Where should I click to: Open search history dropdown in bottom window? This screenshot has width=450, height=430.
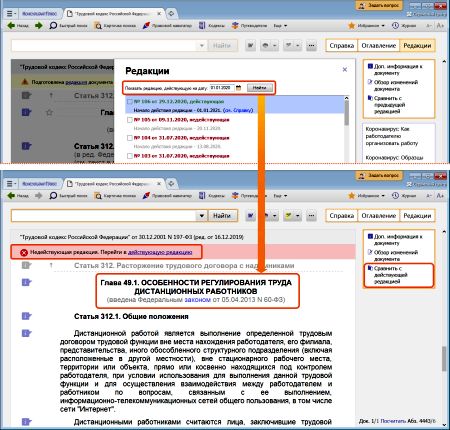coord(201,216)
